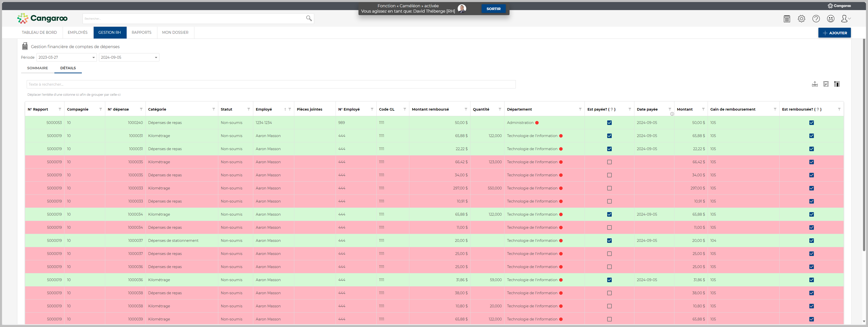The image size is (868, 327).
Task: Check Est payée for expense 1000035 Kilométrage
Action: click(609, 162)
